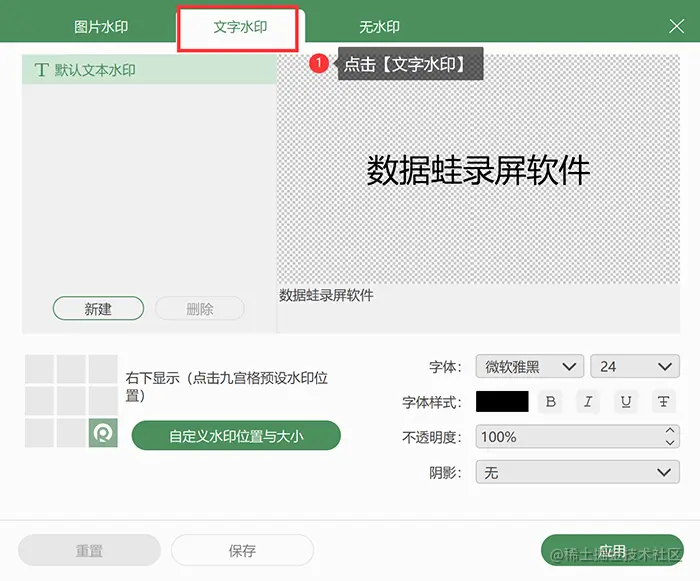Set watermark position to middle-left grid cell
The width and height of the screenshot is (700, 581).
tap(40, 401)
